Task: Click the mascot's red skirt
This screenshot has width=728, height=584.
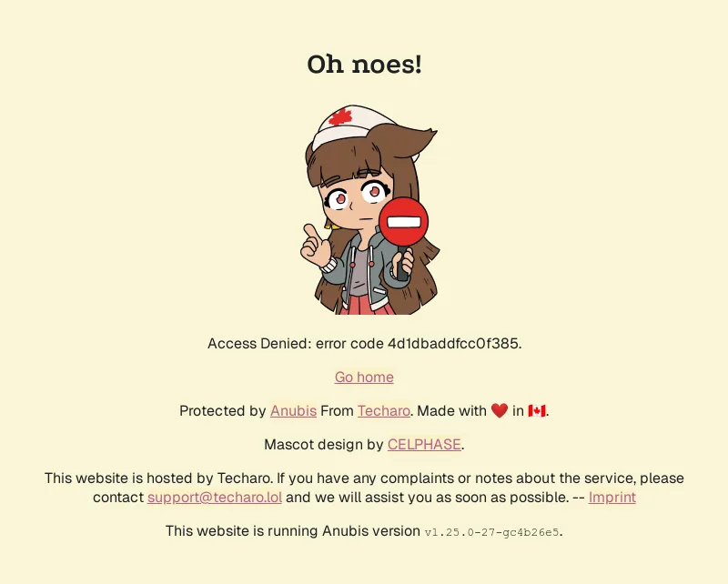Action: [366, 305]
